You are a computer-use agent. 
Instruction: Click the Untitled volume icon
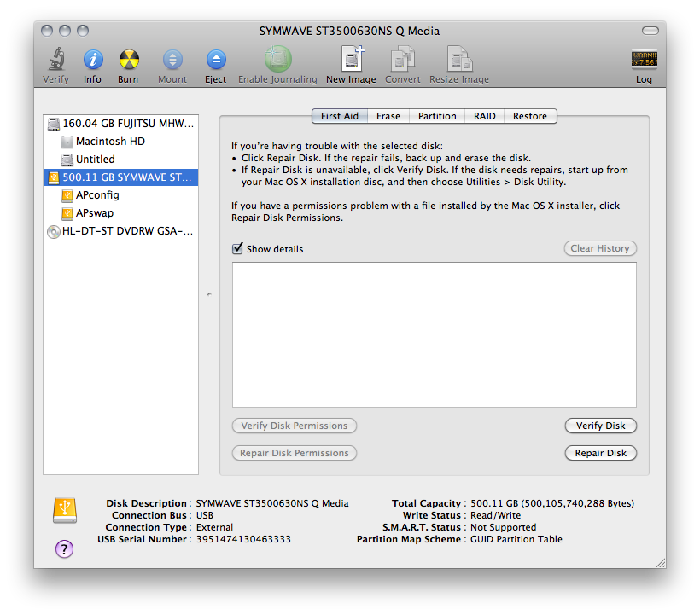click(x=67, y=160)
